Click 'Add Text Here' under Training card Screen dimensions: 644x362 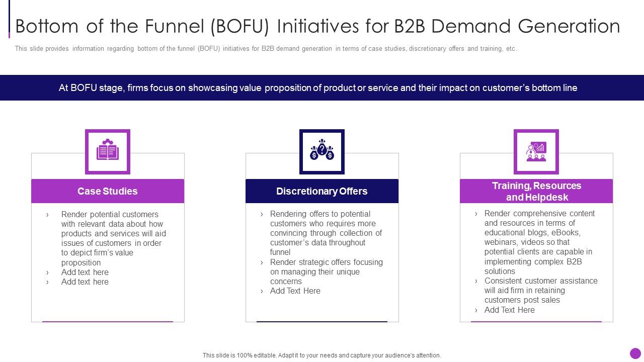510,310
